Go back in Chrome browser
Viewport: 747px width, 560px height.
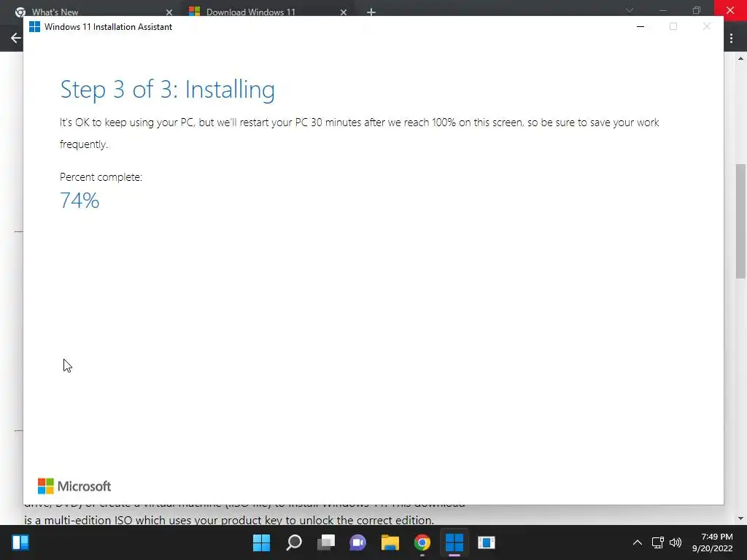point(16,38)
